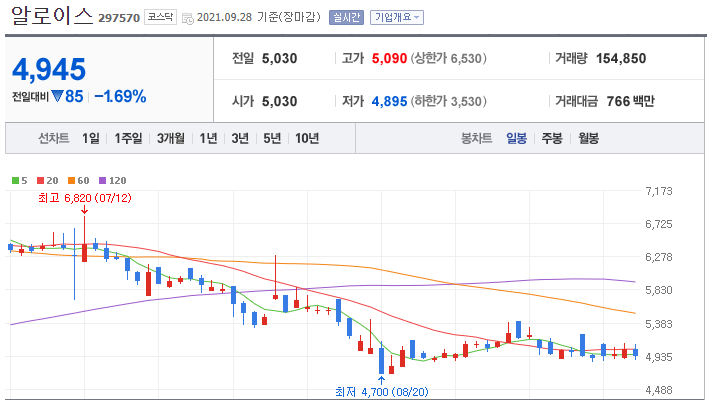707x400 pixels.
Task: Click the 4,935 price axis label
Action: (x=659, y=357)
